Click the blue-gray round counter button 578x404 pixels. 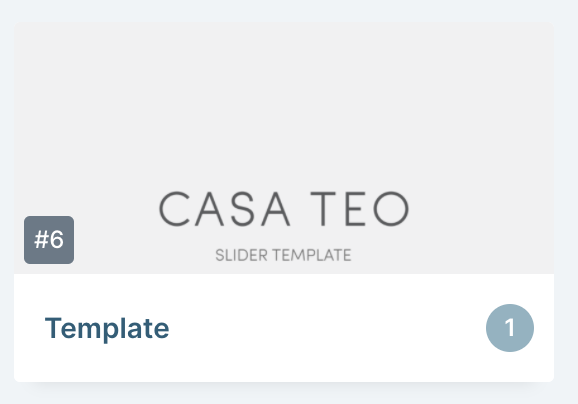(510, 328)
